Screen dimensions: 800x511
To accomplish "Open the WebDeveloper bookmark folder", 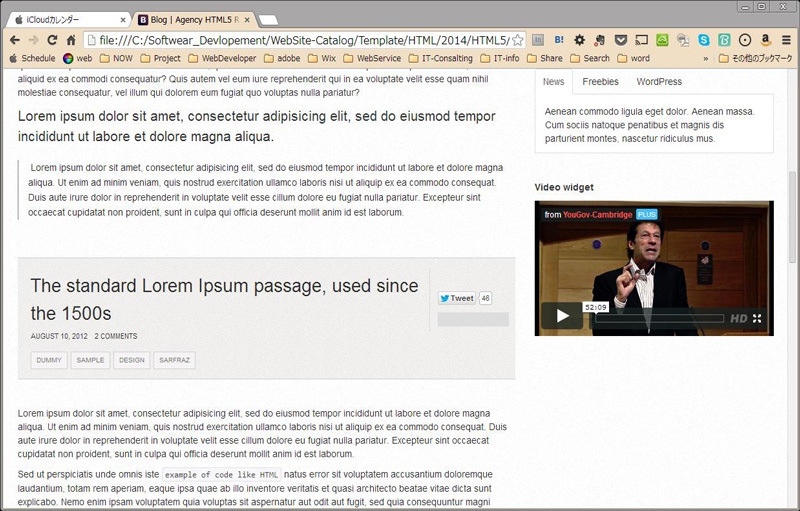I will click(222, 58).
